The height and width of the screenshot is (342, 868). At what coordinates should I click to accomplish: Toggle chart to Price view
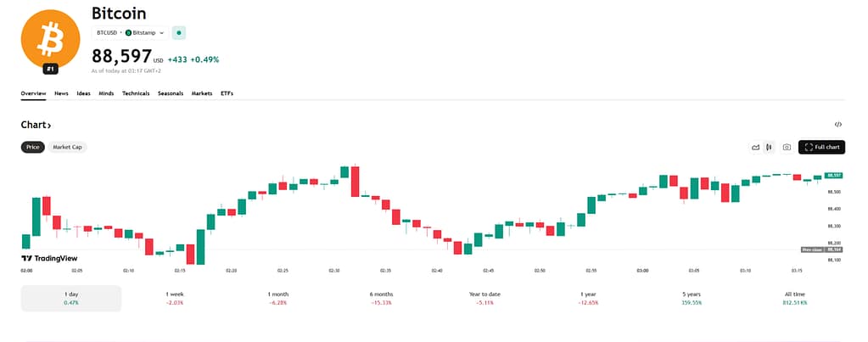tap(33, 147)
